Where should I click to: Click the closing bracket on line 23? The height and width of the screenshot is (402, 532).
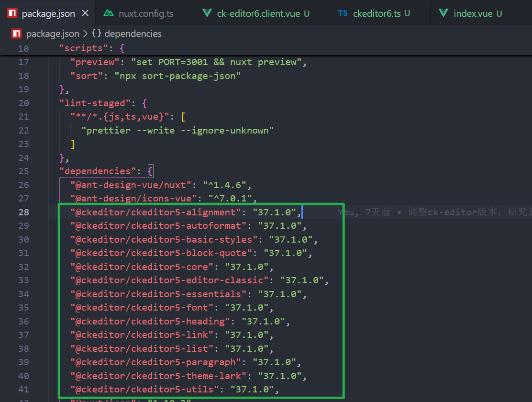(x=73, y=144)
